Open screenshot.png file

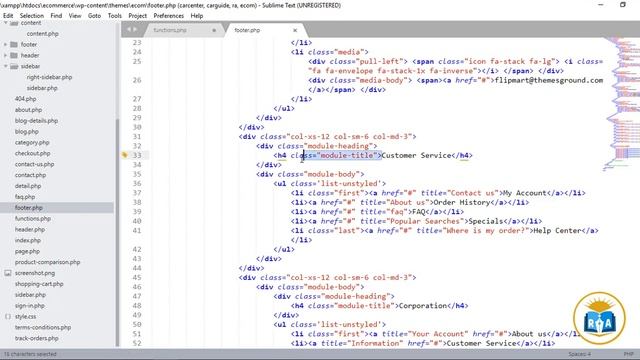tap(35, 273)
